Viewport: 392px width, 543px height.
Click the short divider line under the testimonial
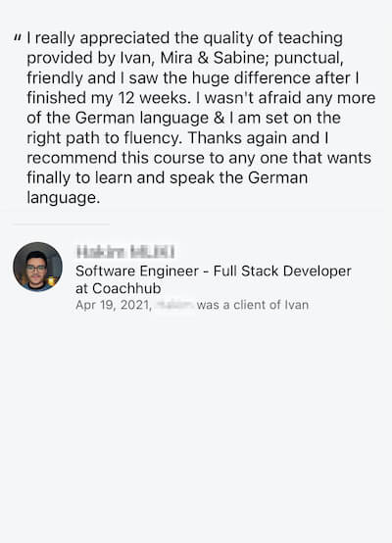[62, 224]
